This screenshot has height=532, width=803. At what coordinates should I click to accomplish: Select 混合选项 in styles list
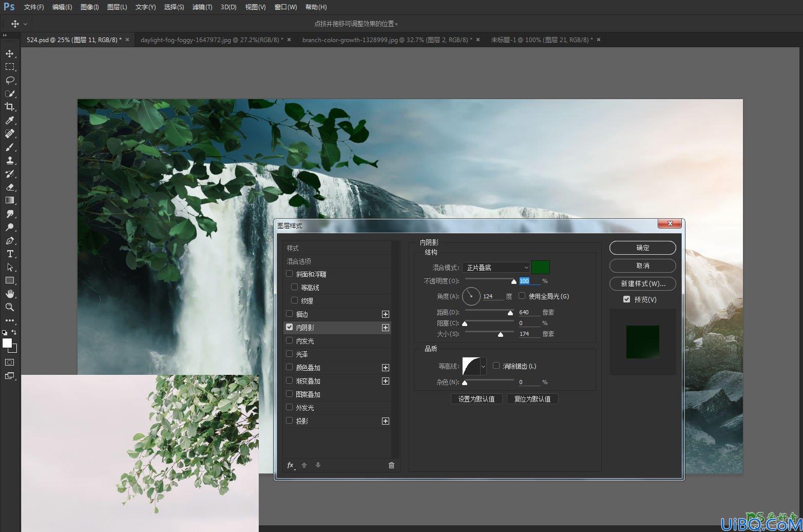pos(337,261)
